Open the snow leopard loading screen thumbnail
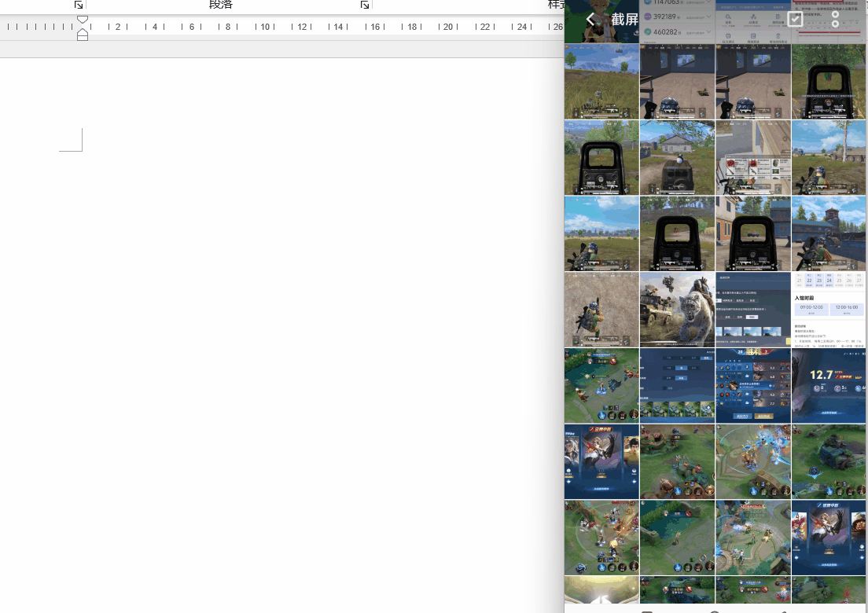 coord(677,310)
